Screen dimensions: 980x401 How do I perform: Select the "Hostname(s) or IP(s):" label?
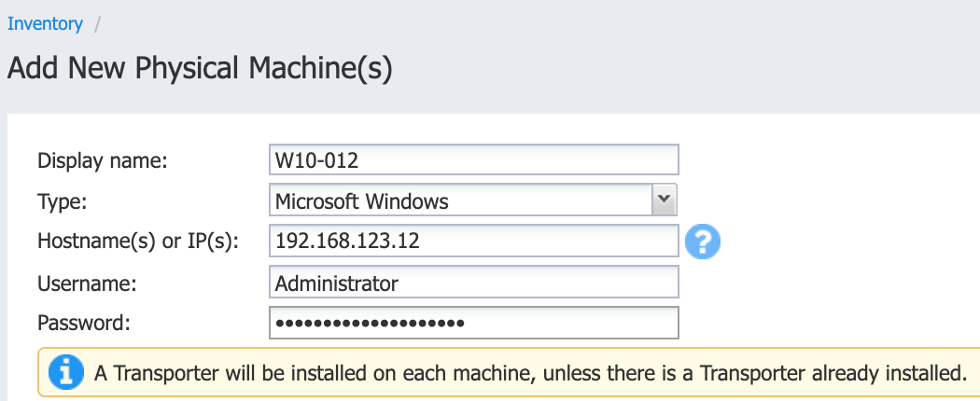pos(138,242)
